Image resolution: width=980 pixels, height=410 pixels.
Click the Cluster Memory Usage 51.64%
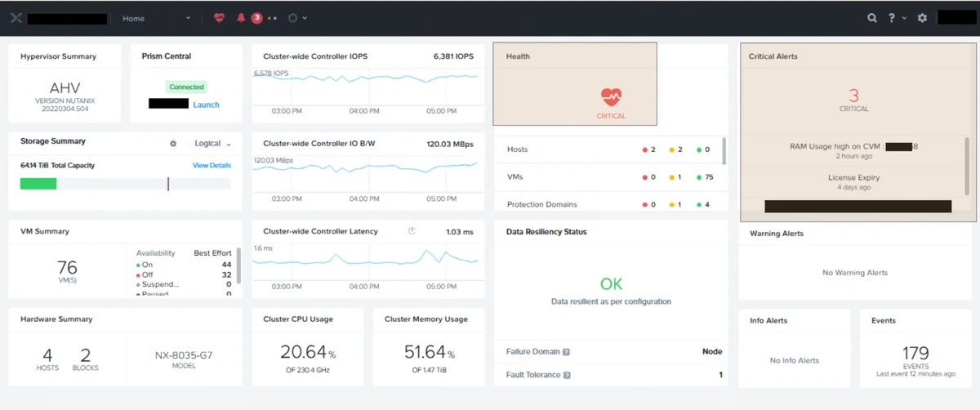(x=430, y=353)
